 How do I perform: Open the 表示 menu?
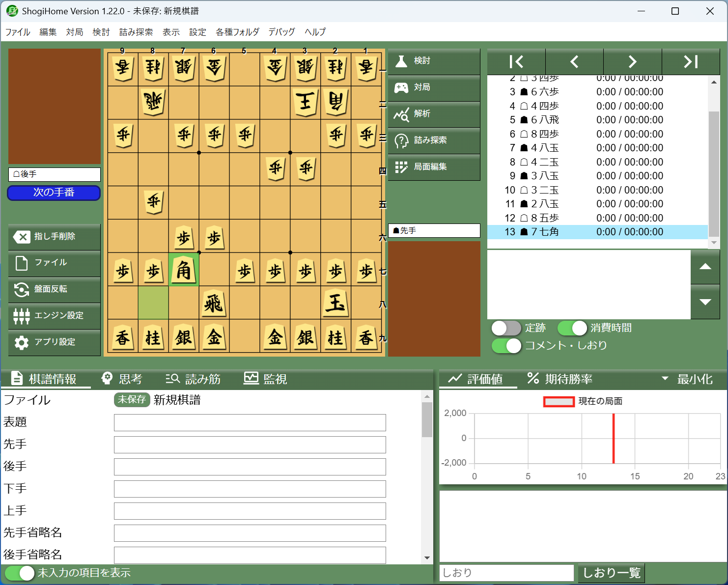pyautogui.click(x=171, y=32)
